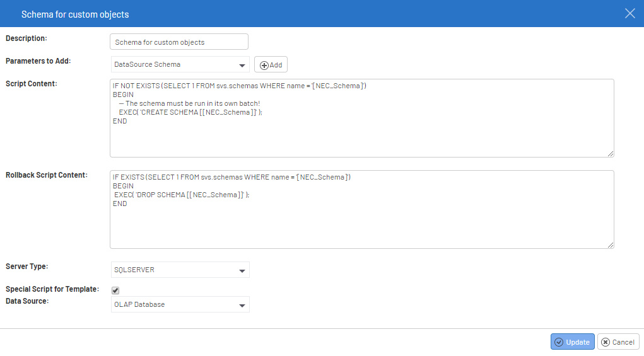Image resolution: width=644 pixels, height=356 pixels.
Task: Click the checkmark icon on Update button
Action: 558,342
